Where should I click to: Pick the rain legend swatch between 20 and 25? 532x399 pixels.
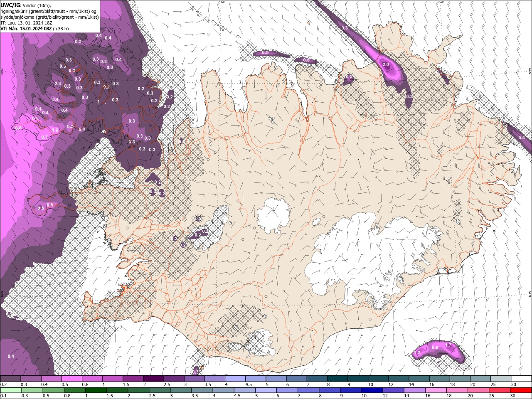(478, 390)
